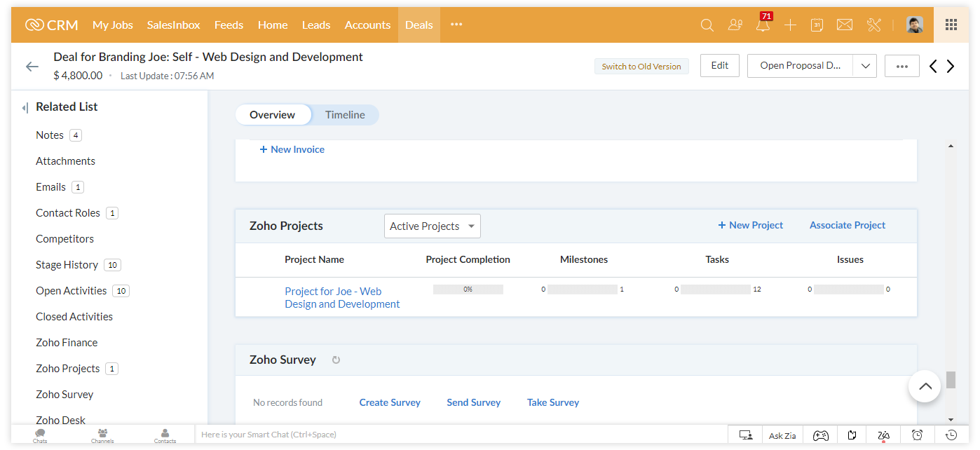The height and width of the screenshot is (450, 980).
Task: Open the record more-actions ellipsis button
Action: [x=902, y=66]
